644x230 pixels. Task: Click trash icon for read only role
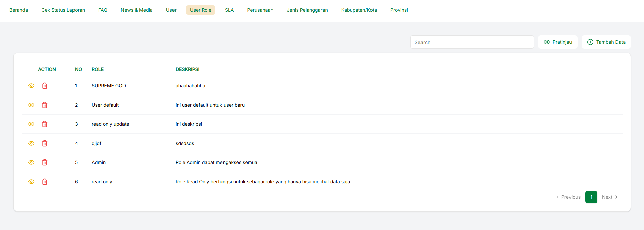pos(45,182)
